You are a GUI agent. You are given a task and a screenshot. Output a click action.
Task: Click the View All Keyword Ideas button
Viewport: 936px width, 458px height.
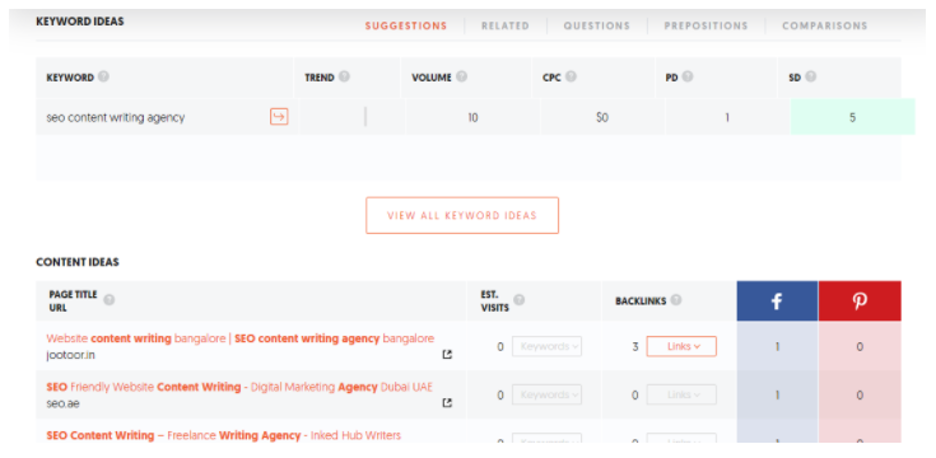coord(462,215)
